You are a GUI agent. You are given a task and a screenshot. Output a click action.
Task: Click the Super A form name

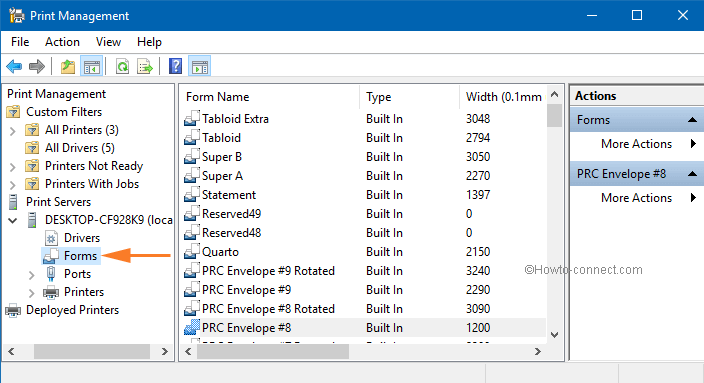click(222, 176)
